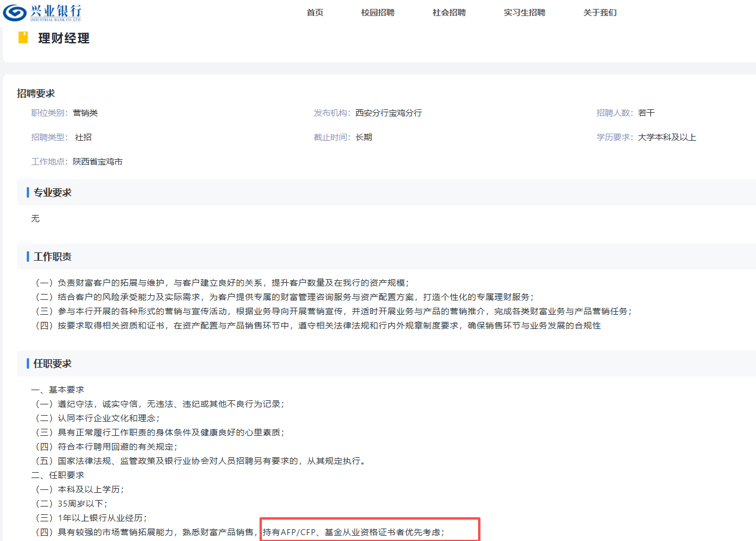Click the 专业要求 section header

(x=52, y=192)
